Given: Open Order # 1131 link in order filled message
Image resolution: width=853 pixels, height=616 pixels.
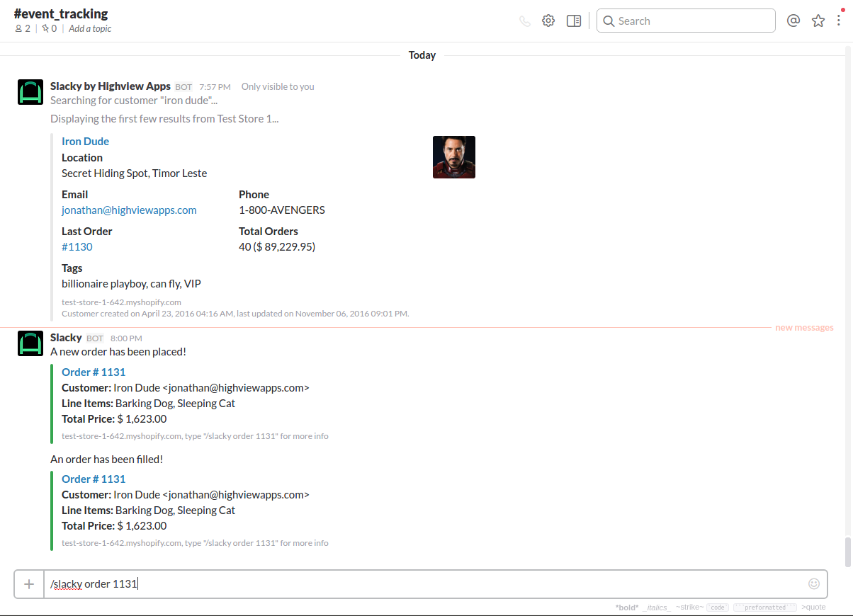Looking at the screenshot, I should [94, 479].
